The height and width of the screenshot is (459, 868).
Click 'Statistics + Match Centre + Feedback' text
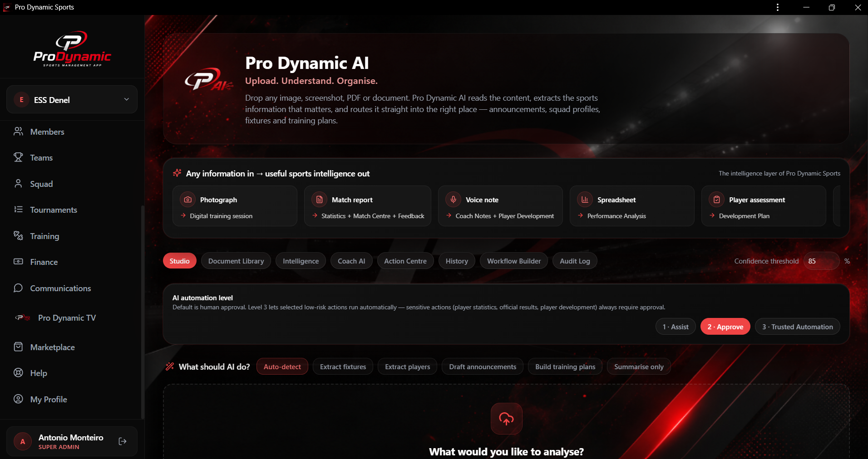[373, 216]
